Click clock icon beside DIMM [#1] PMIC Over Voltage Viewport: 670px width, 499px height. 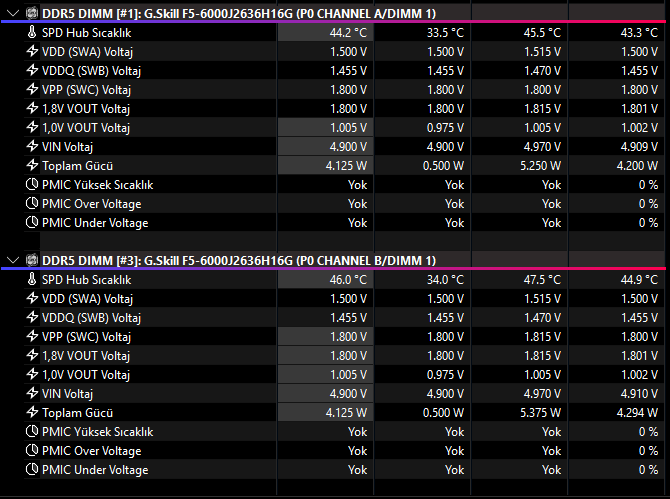tap(32, 203)
